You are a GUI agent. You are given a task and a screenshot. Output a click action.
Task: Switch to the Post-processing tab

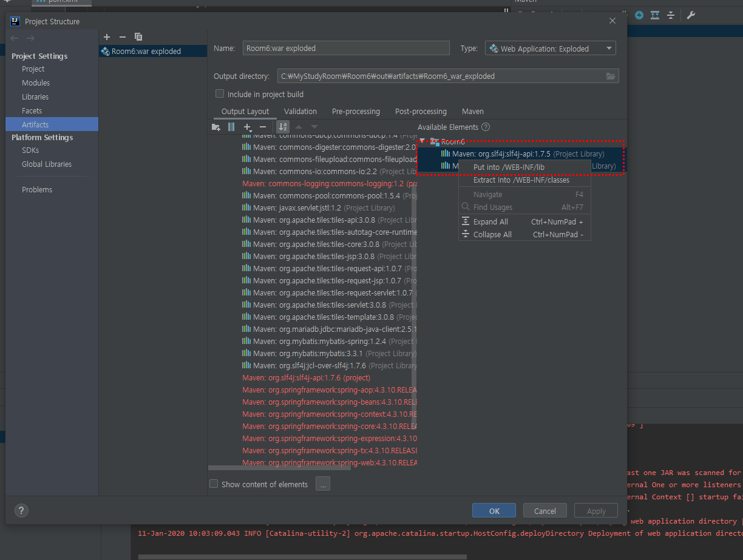tap(421, 111)
